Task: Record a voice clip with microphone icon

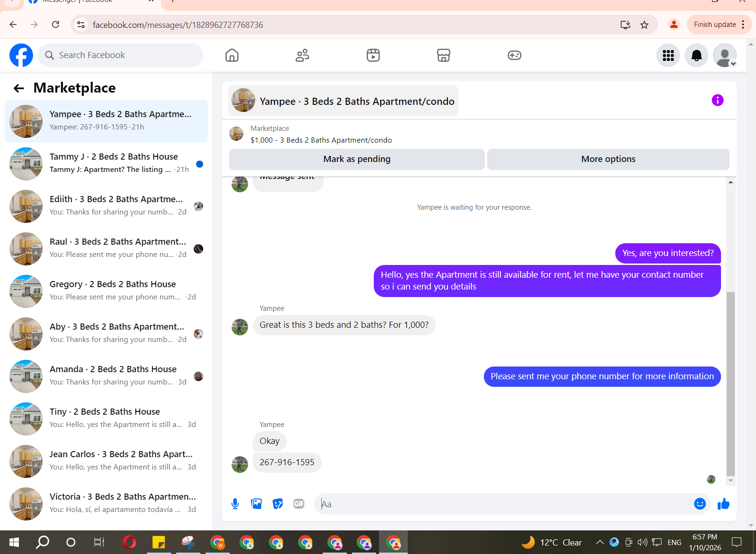Action: [235, 504]
